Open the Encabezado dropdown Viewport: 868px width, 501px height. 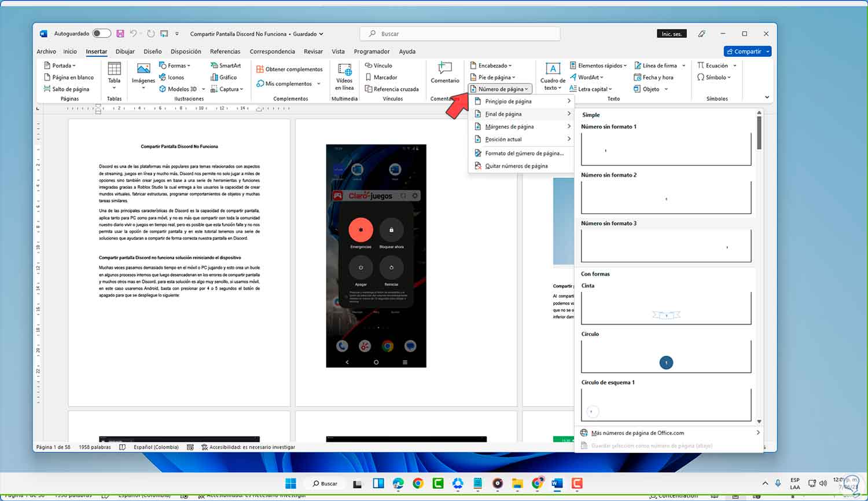(x=491, y=65)
